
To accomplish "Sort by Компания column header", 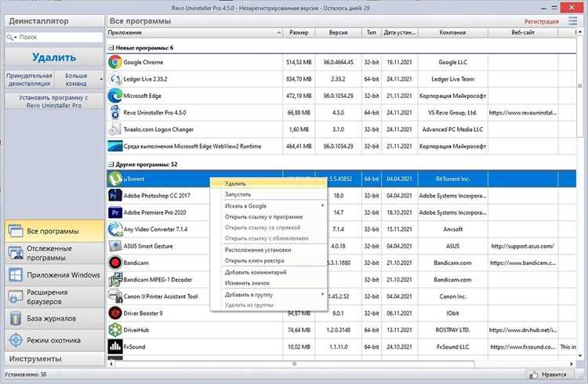I will (x=452, y=33).
